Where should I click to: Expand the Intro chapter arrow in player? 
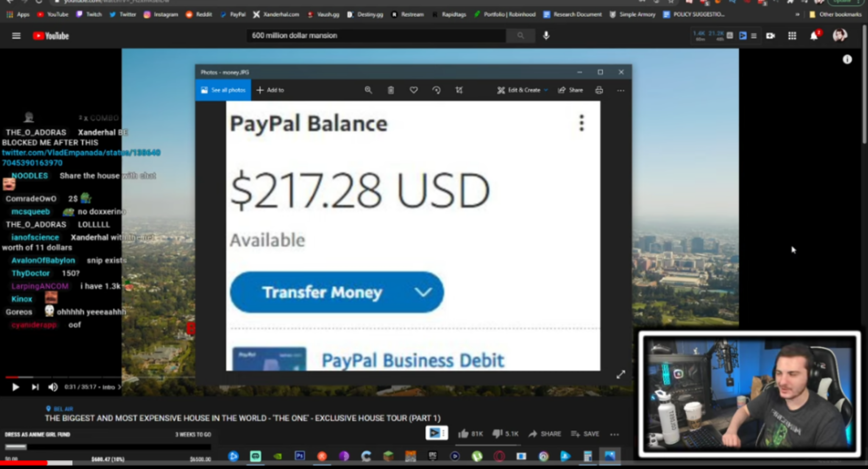click(x=120, y=387)
